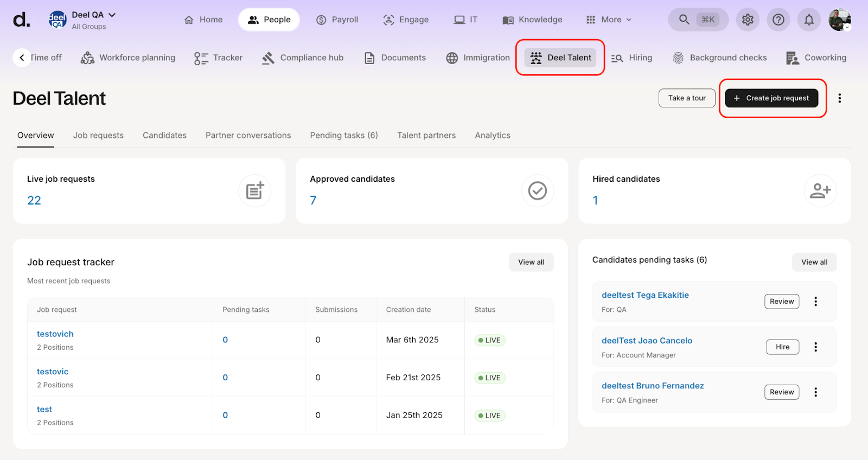Click the LIVE status badge for testovic
The height and width of the screenshot is (460, 868).
(x=490, y=378)
